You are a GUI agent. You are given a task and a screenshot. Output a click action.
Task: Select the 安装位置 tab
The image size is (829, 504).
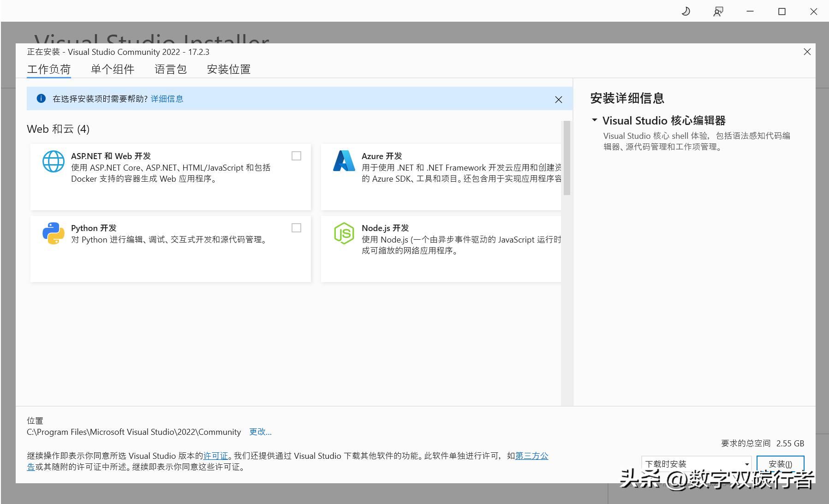click(x=229, y=69)
